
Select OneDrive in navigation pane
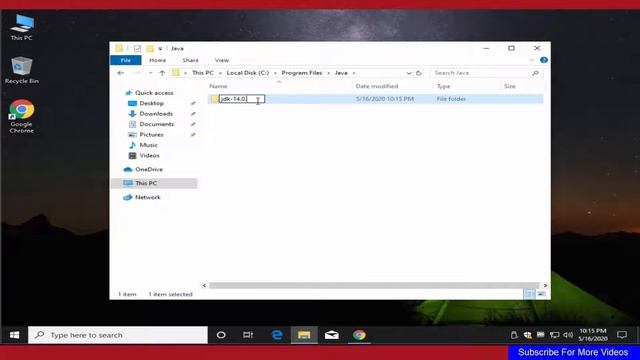pyautogui.click(x=149, y=169)
